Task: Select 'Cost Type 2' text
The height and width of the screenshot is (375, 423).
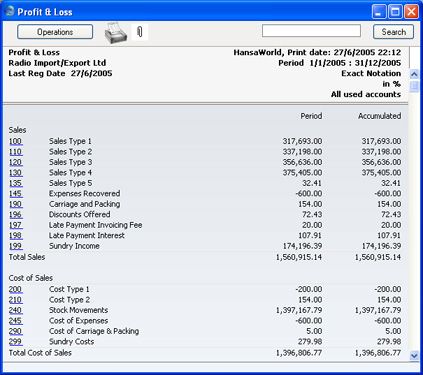Action: point(70,300)
